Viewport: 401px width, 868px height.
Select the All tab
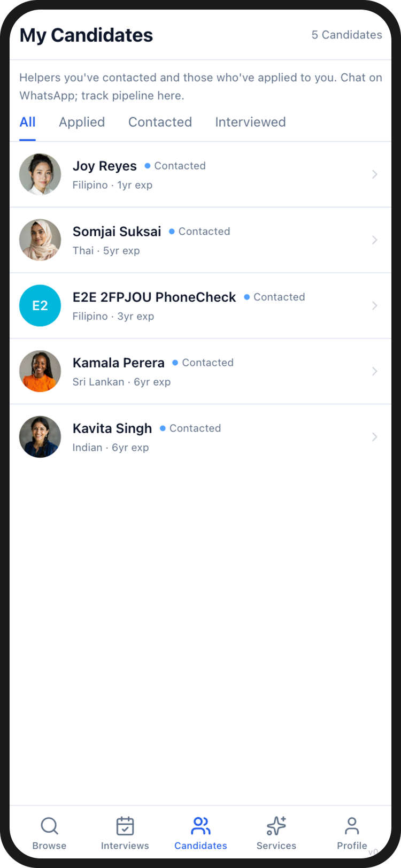[27, 122]
